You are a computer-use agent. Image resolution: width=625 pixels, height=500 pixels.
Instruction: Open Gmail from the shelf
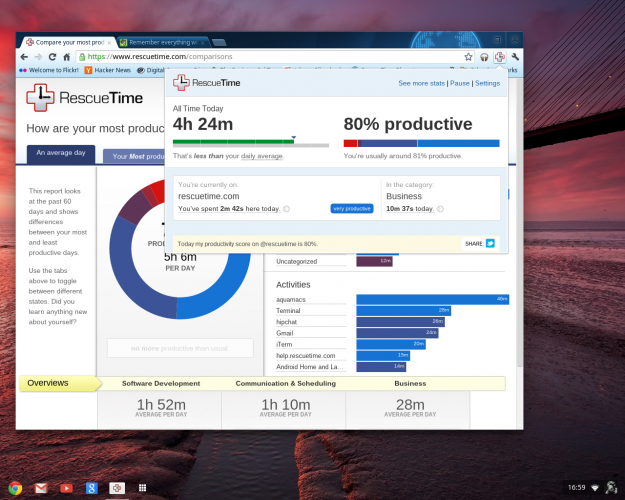(41, 488)
